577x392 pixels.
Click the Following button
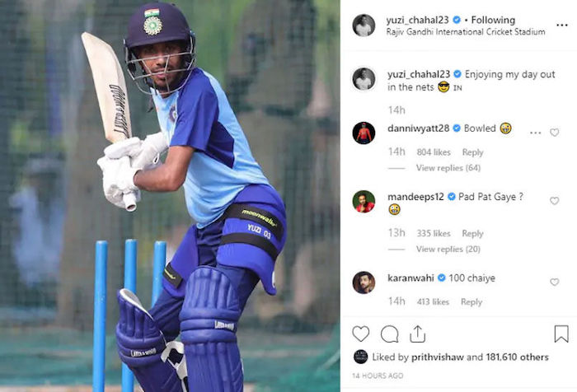[x=493, y=20]
